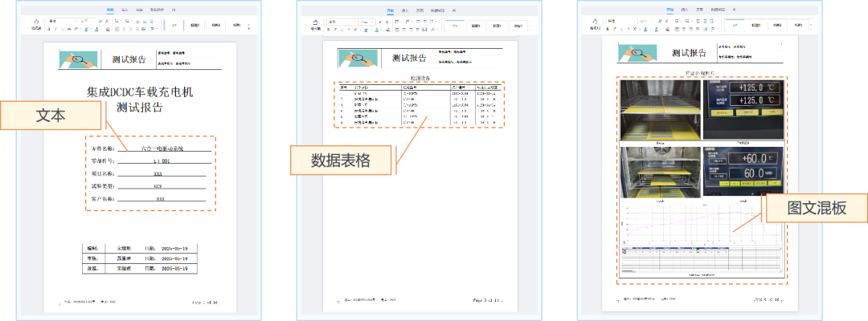Switch to 插入 tab in left window
The height and width of the screenshot is (321, 868).
pyautogui.click(x=124, y=10)
